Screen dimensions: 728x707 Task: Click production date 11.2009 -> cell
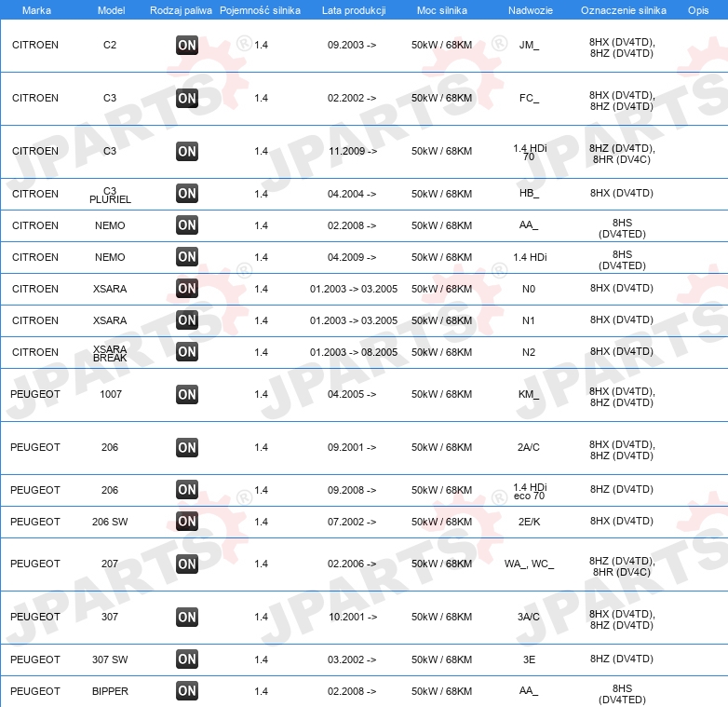(x=353, y=151)
